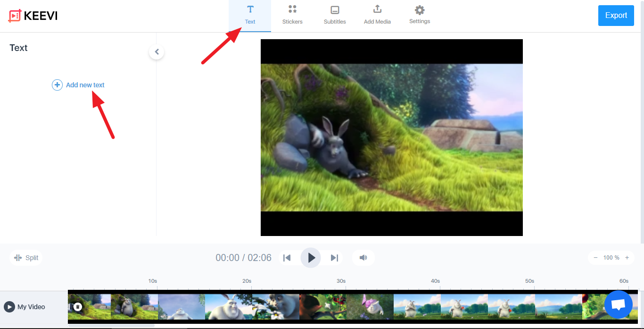644x329 pixels.
Task: Delete the clip with trash icon
Action: [x=78, y=307]
